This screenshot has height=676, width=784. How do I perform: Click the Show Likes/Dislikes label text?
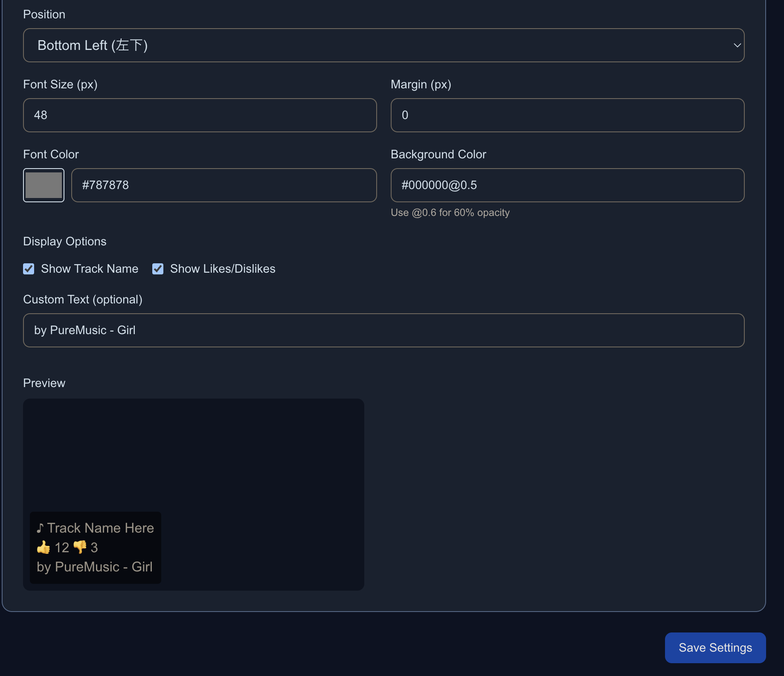point(223,269)
